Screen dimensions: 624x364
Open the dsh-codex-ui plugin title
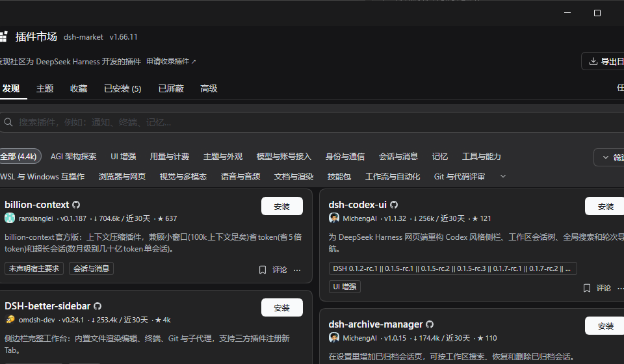pyautogui.click(x=357, y=205)
